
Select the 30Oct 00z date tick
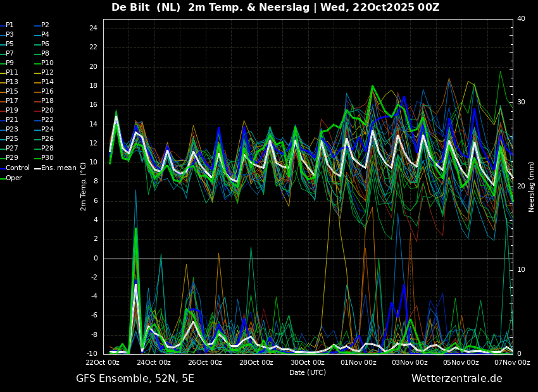tap(308, 363)
